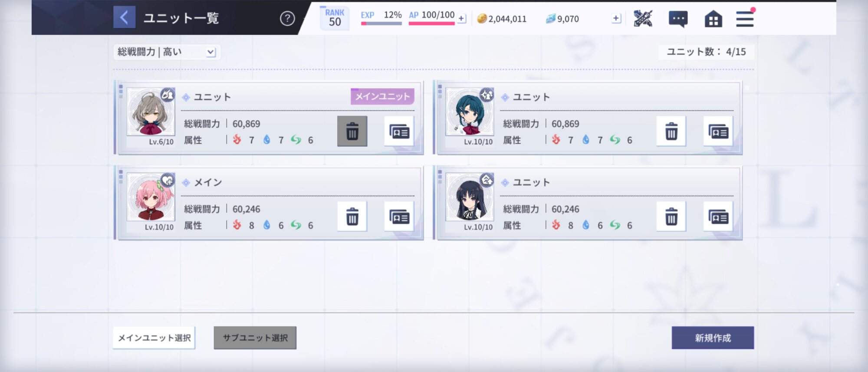Open the crossed swords battle icon
The width and height of the screenshot is (868, 372).
(x=643, y=19)
